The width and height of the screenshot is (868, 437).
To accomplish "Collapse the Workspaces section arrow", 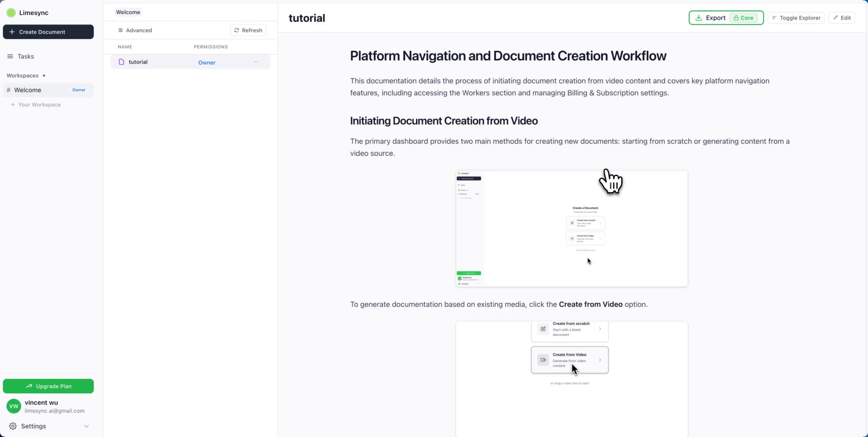I will [x=44, y=76].
